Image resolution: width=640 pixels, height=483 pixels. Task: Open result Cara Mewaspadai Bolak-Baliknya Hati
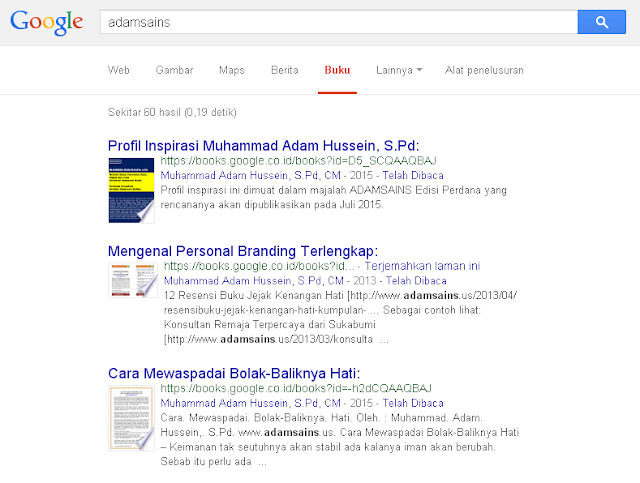point(234,373)
